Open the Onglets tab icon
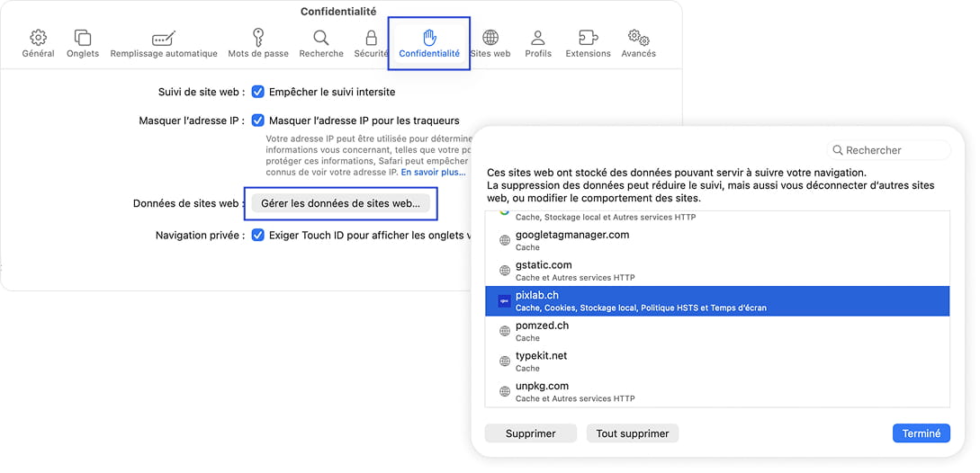This screenshot has height=473, width=980. pos(83,38)
